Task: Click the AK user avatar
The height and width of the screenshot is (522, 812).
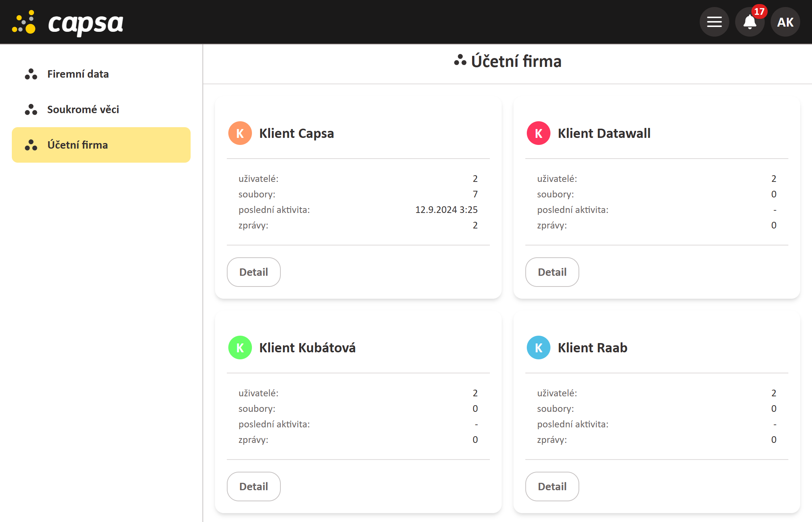Action: (x=785, y=22)
